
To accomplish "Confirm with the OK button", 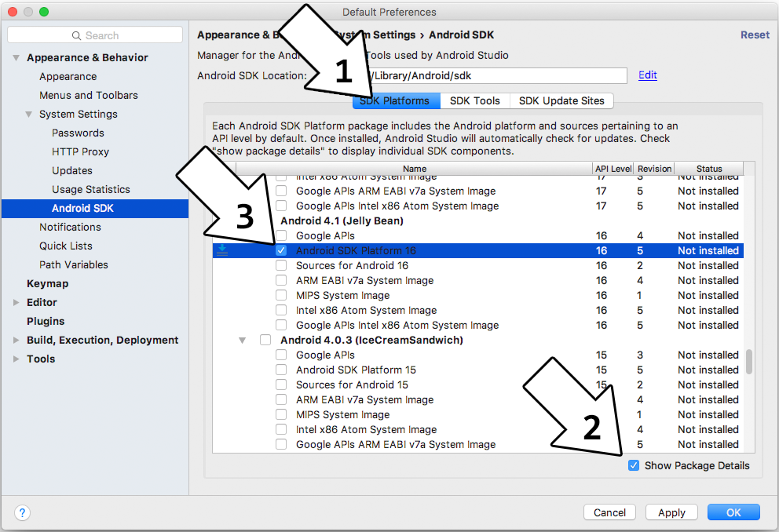I will (733, 512).
